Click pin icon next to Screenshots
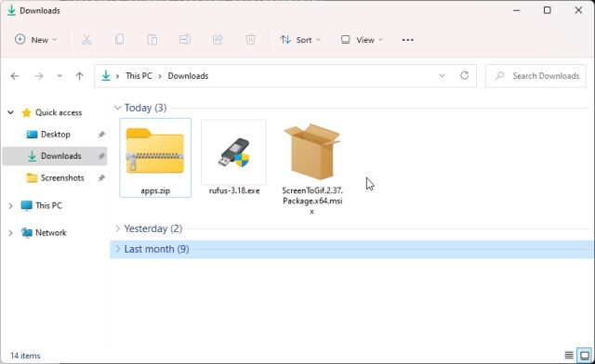 pos(101,178)
